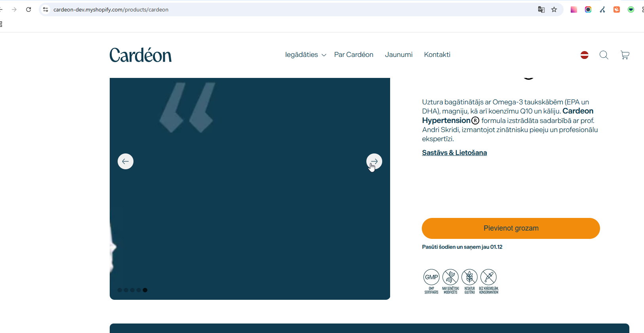Show next slide with right arrow
This screenshot has height=333, width=644.
(x=374, y=161)
